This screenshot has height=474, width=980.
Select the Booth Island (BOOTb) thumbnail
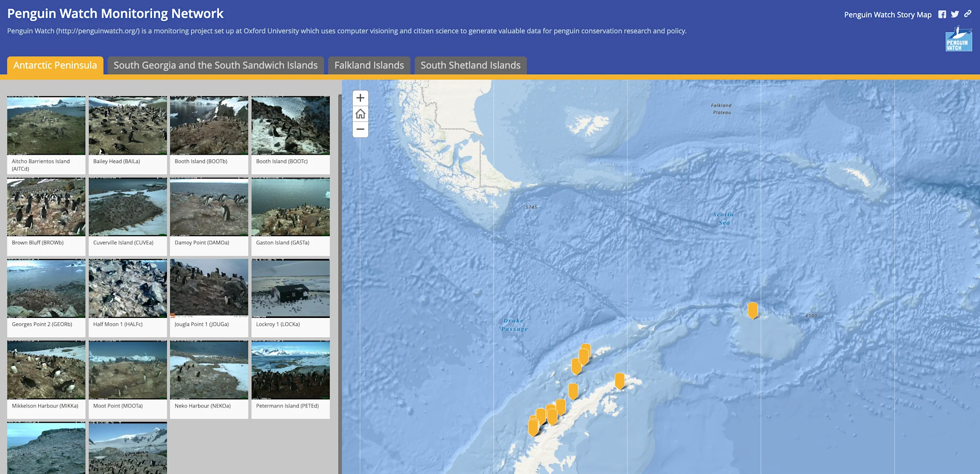pos(209,125)
